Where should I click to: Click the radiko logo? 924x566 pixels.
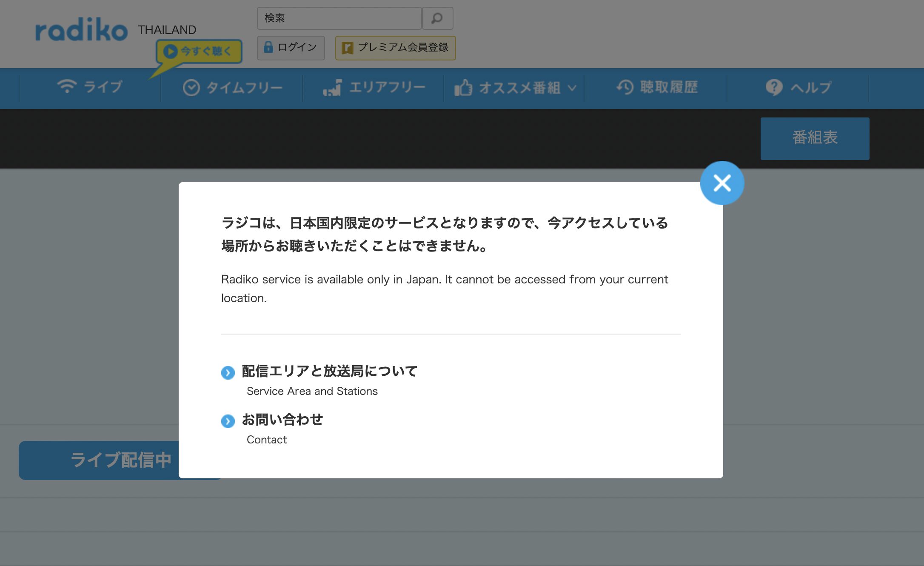[x=81, y=30]
